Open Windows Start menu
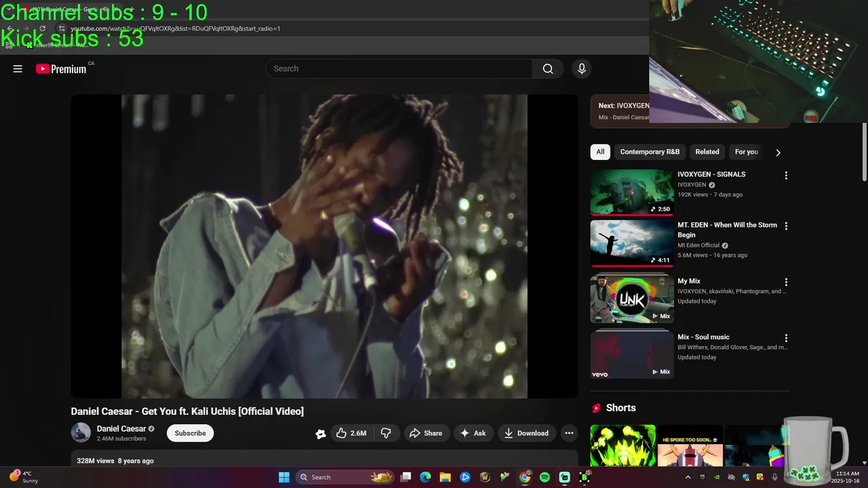 284,477
